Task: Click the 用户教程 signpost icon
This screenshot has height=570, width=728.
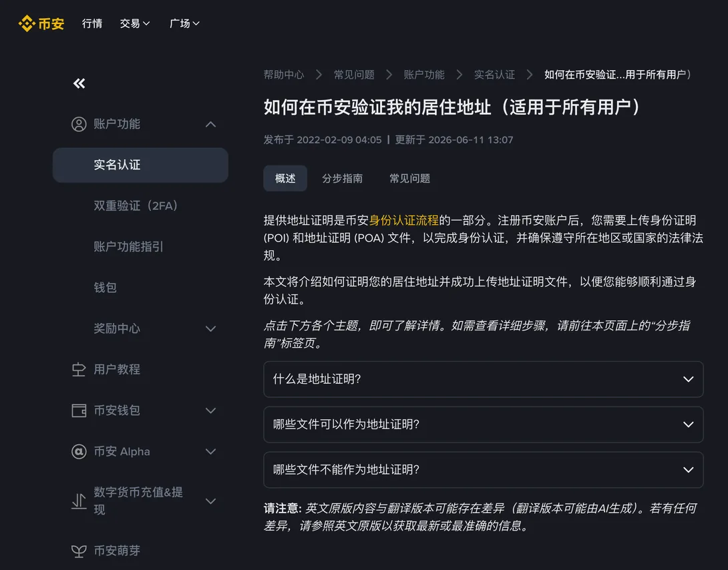Action: [79, 370]
